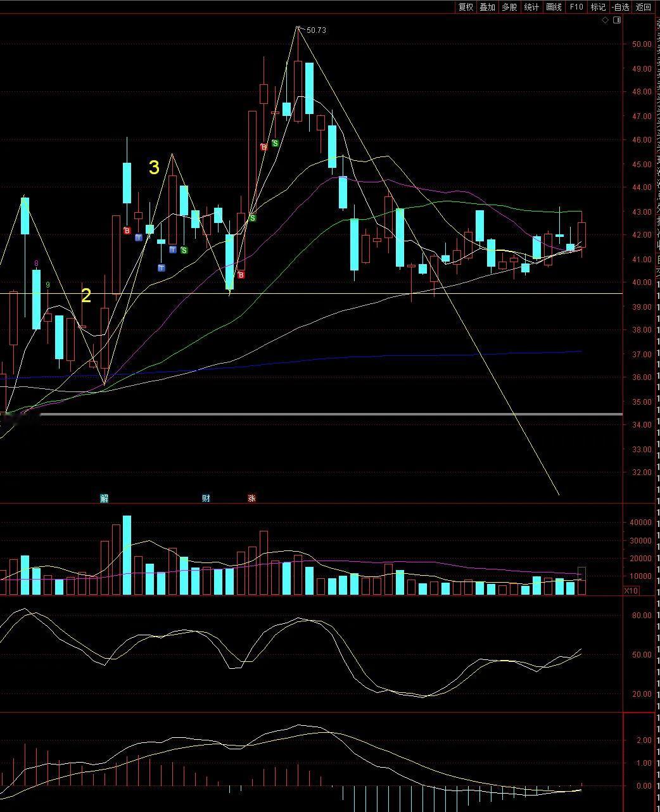Select the yellow number 3 annotation
This screenshot has height=812, width=660.
[x=154, y=167]
